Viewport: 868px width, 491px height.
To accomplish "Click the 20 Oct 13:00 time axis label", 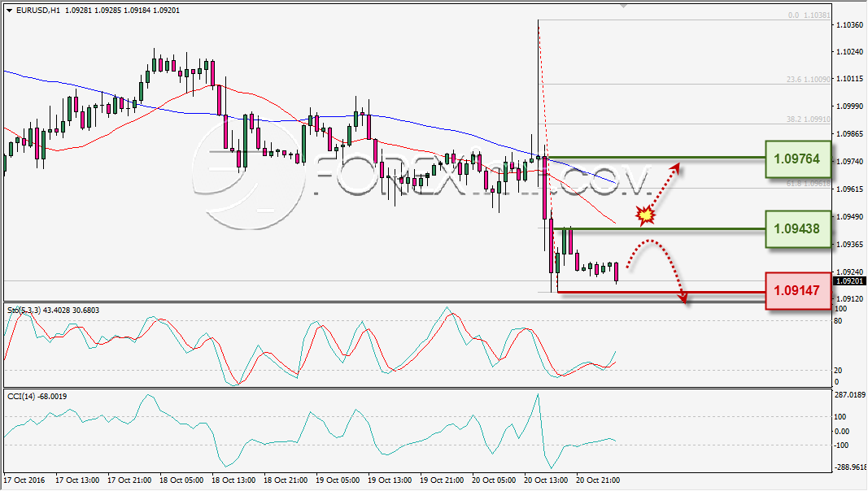I will coord(546,480).
